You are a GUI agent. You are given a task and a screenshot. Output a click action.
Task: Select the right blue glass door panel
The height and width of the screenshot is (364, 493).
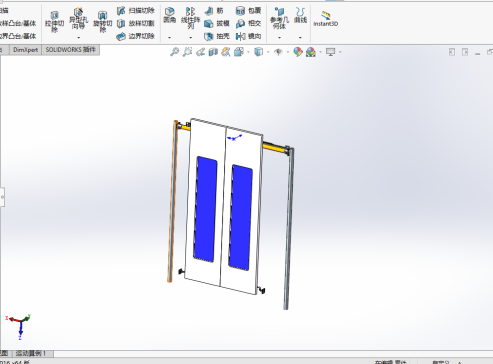(240, 217)
